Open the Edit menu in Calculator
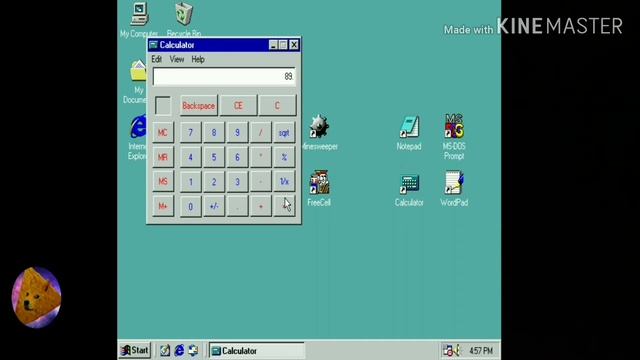This screenshot has height=360, width=640. point(156,59)
